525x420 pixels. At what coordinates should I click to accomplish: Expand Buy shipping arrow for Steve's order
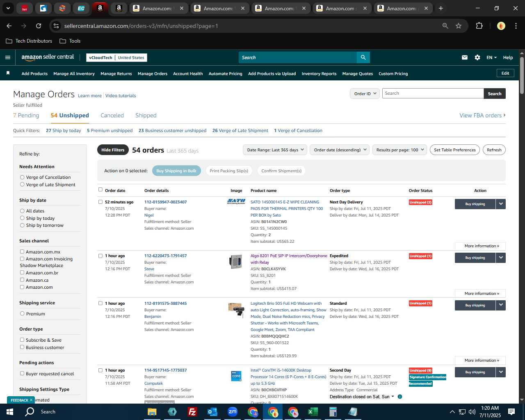pos(501,258)
